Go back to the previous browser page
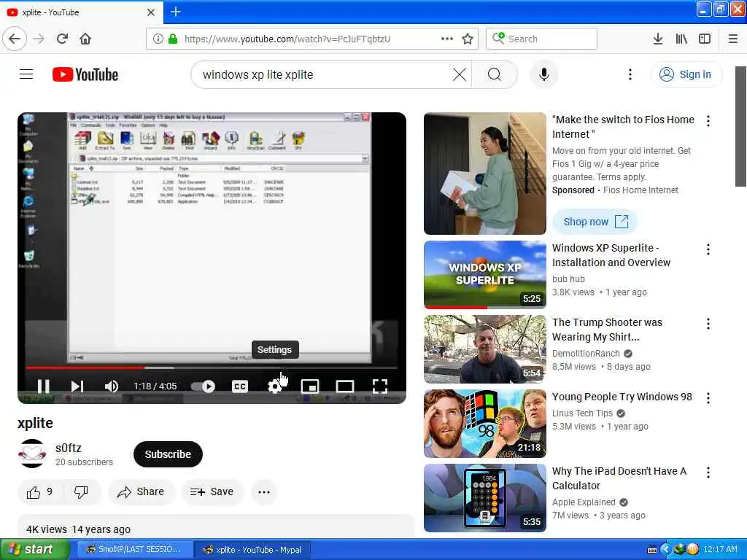The image size is (747, 560). [x=15, y=39]
